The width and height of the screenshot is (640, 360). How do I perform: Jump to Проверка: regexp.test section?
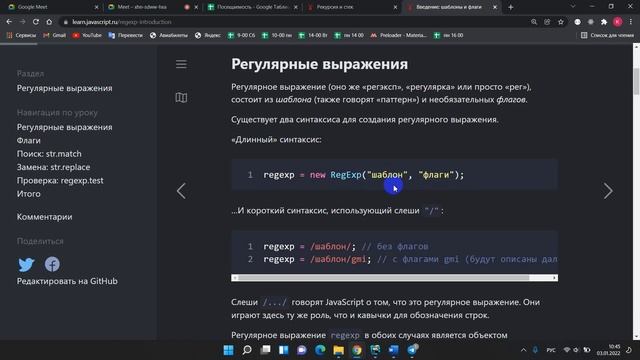(60, 181)
